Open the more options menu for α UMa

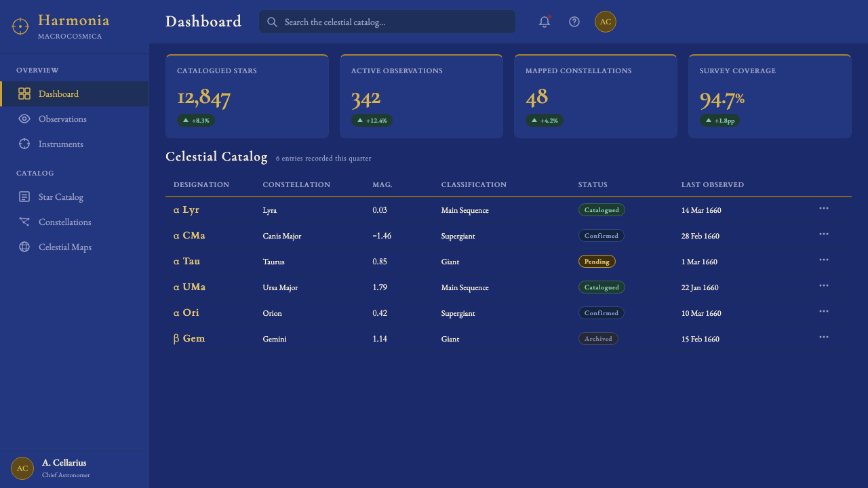click(x=824, y=285)
